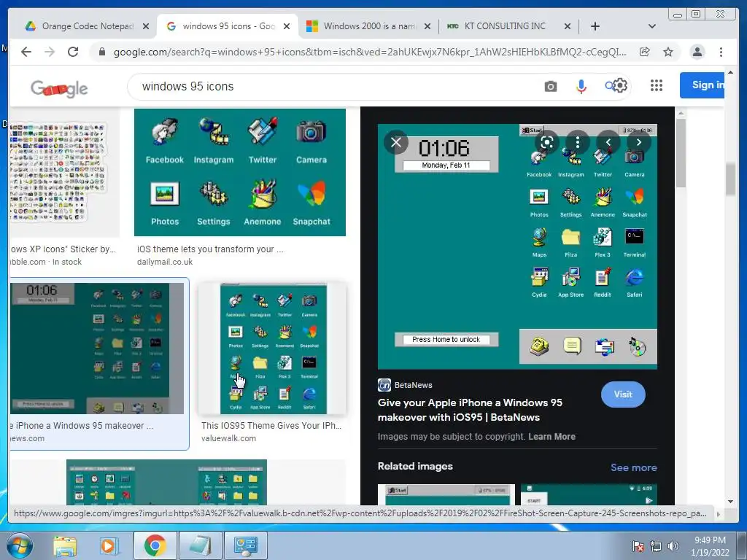
Task: Click 'iOS theme lets you transform your' caption
Action: point(210,249)
